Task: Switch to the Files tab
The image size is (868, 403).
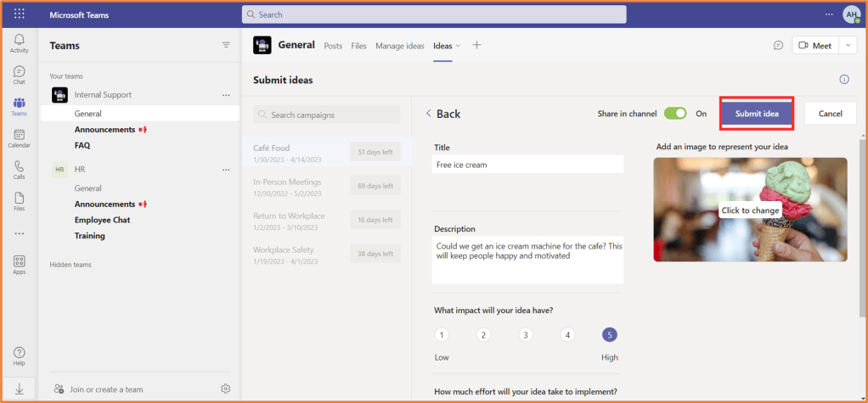Action: [x=358, y=46]
